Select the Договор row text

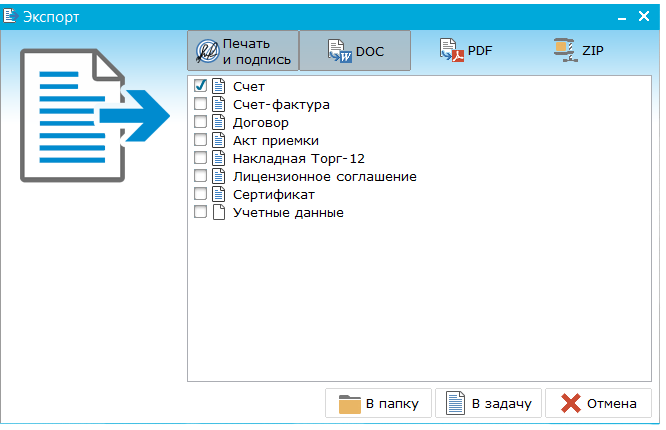pyautogui.click(x=261, y=123)
